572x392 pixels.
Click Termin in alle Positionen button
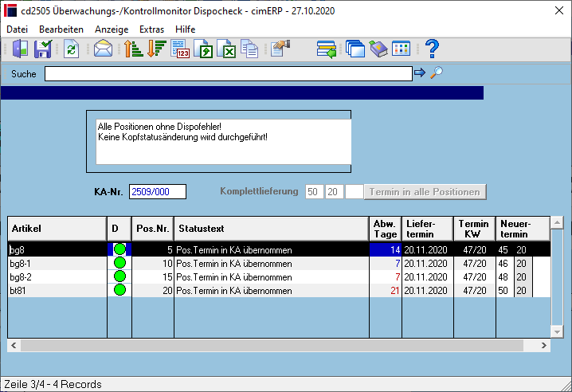(425, 192)
